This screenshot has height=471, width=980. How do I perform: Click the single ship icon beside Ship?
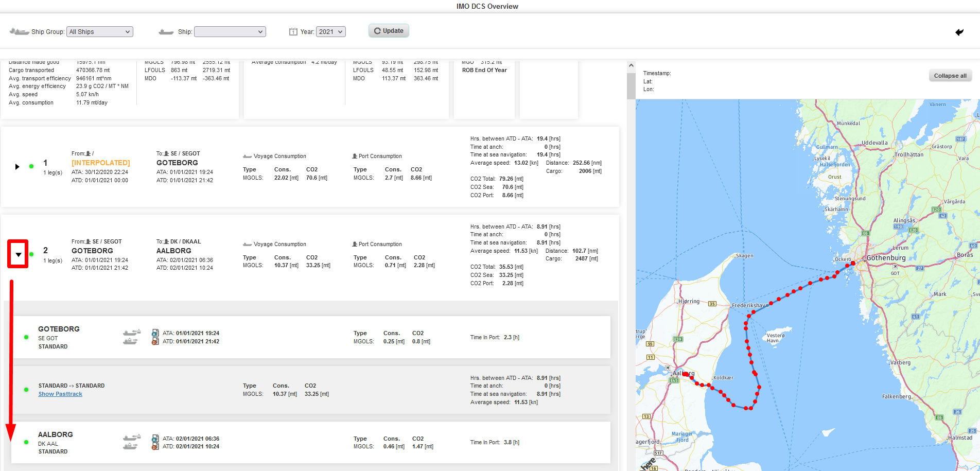tap(166, 32)
